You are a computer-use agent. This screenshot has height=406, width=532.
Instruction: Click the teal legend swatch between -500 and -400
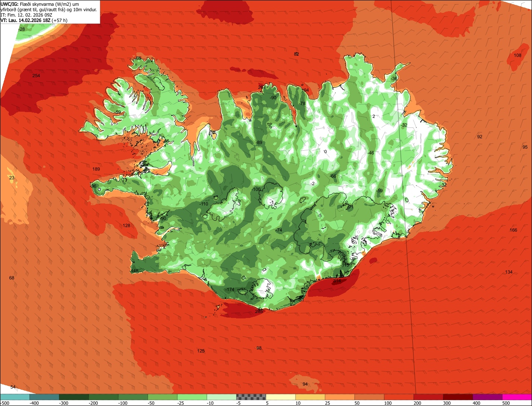pos(15,397)
